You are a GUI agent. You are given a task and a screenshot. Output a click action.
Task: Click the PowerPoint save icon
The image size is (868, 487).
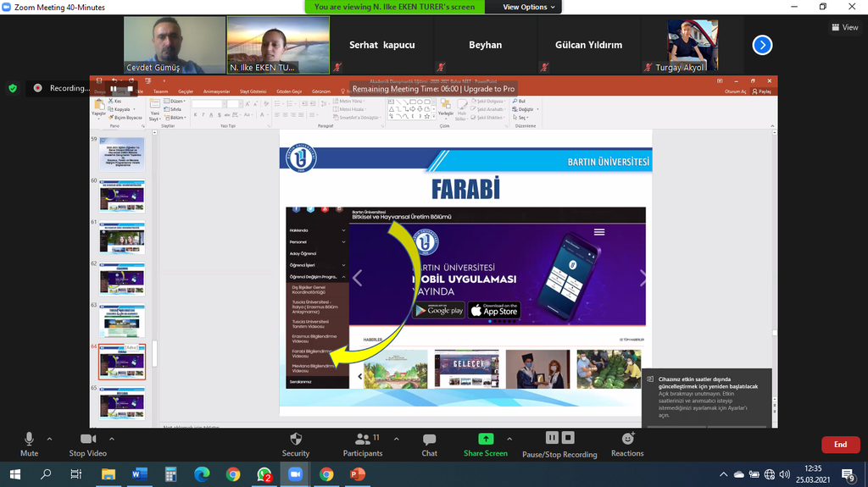(99, 80)
